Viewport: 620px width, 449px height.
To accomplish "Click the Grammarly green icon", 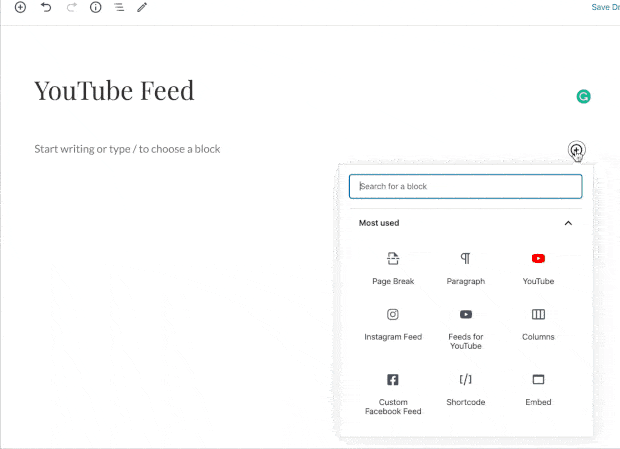I will click(x=583, y=96).
